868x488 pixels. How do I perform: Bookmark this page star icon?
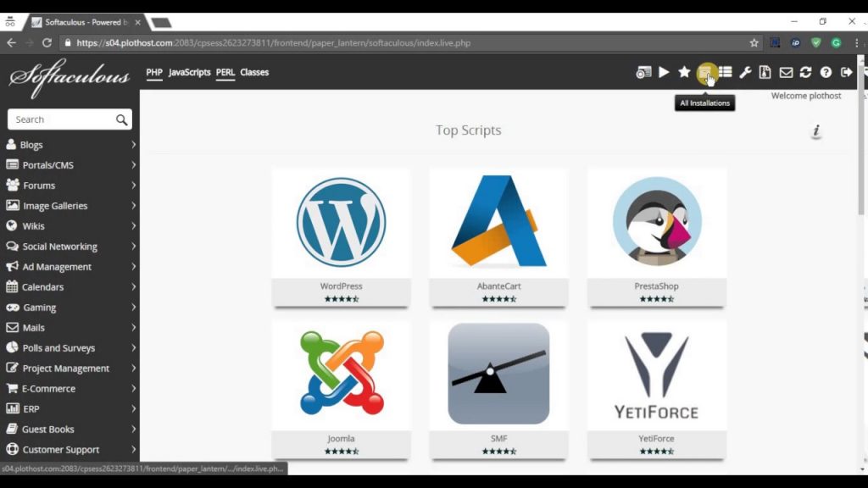[754, 42]
